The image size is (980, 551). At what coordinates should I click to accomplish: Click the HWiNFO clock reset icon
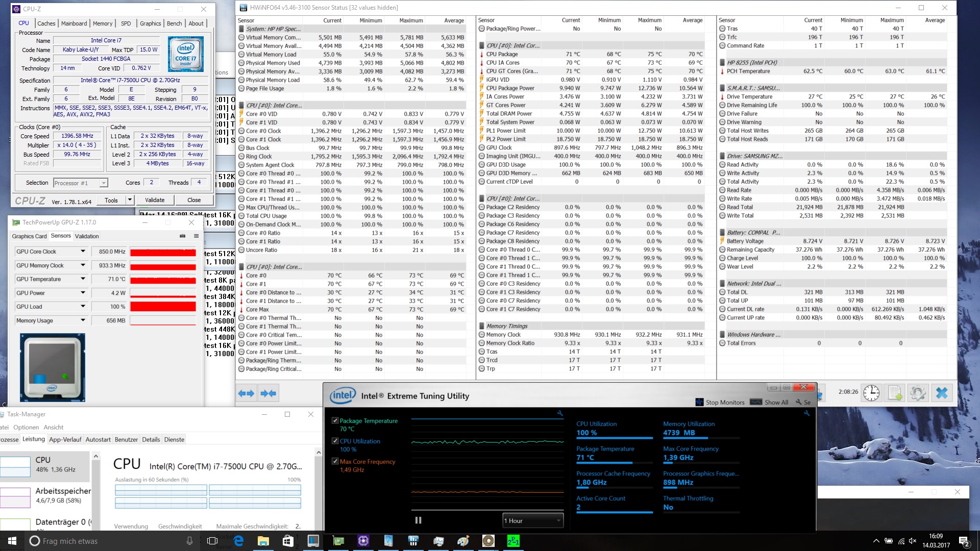click(871, 393)
